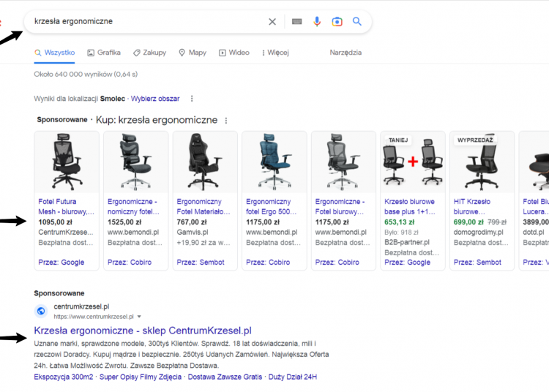Select Fotel Futura Mesh product image
The image size is (549, 392).
click(67, 161)
